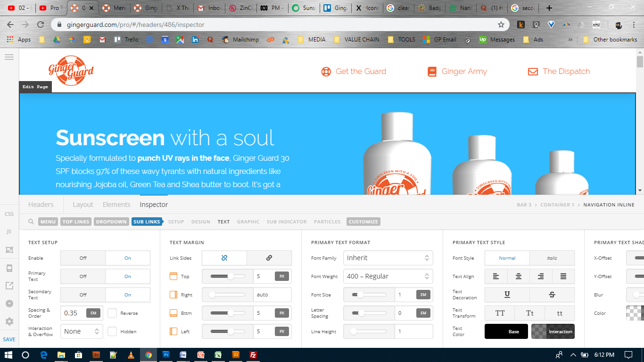
Task: Open the hamburger menu at top left
Action: 9,57
